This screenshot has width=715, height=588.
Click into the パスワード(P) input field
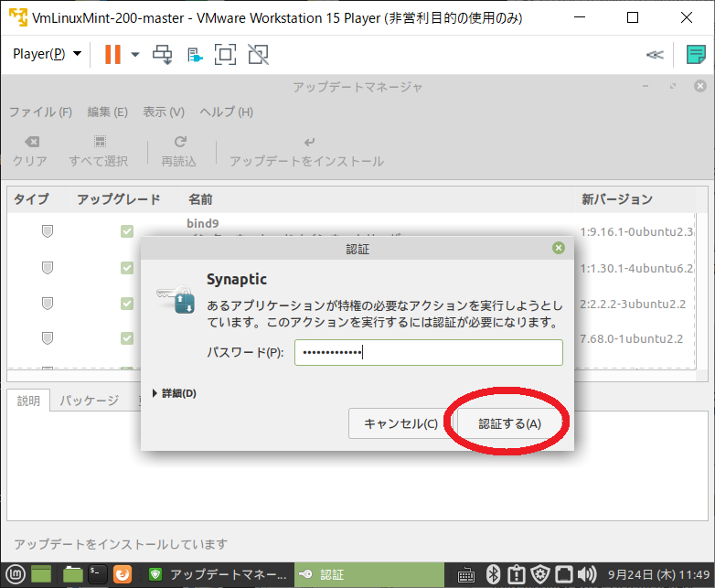click(429, 352)
